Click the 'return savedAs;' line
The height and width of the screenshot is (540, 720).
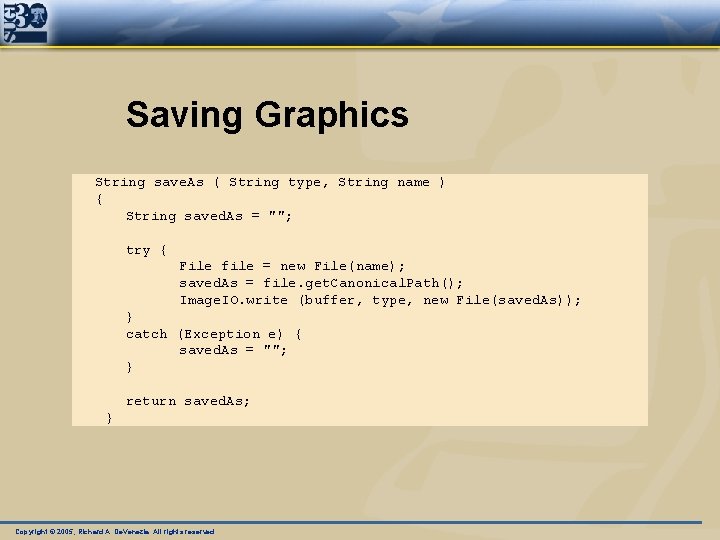(188, 401)
